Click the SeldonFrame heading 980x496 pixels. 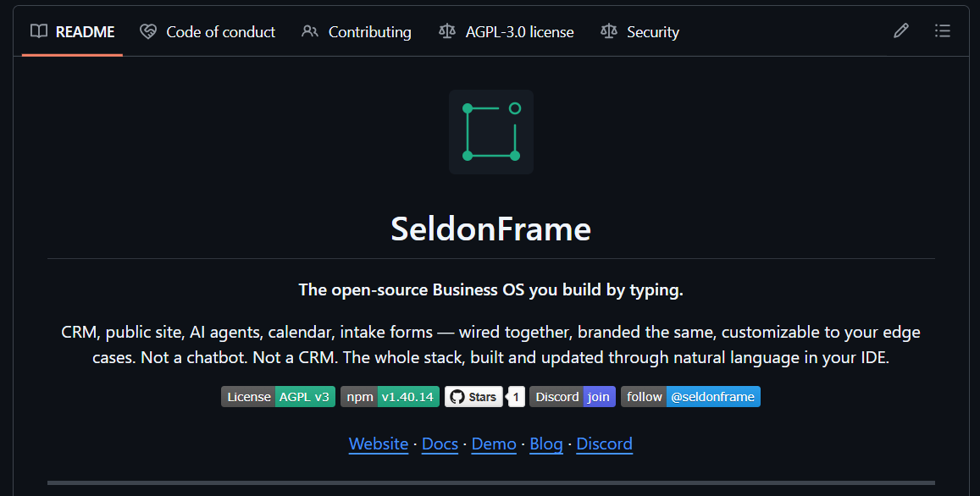490,229
